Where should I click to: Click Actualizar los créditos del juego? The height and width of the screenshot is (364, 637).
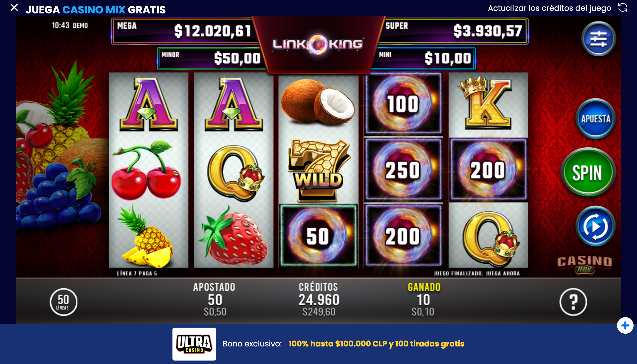point(549,8)
